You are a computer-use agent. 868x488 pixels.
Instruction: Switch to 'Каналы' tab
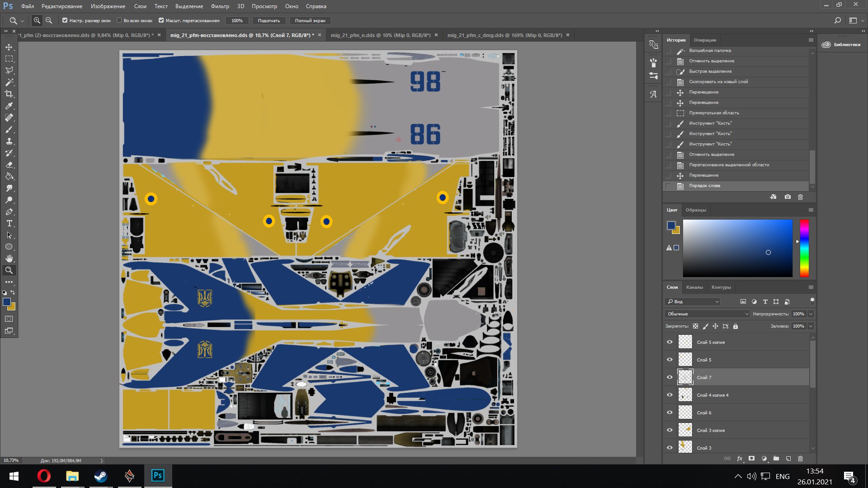694,287
